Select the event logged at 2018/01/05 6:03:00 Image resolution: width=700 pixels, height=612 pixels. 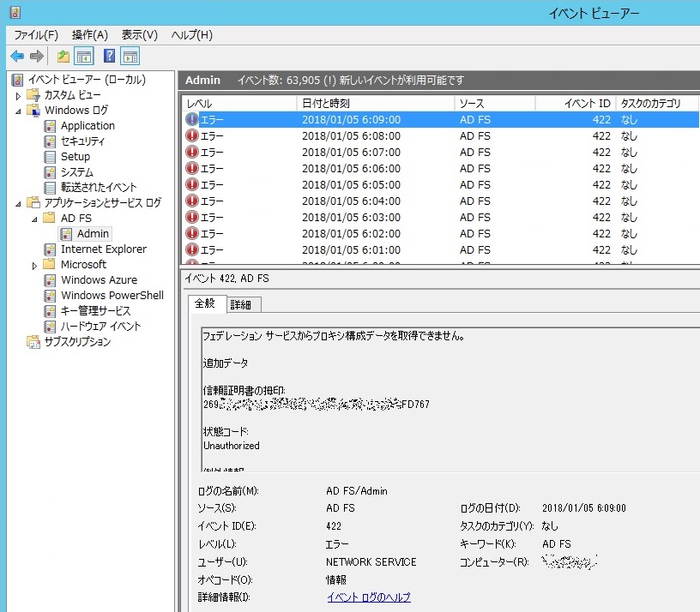point(441,217)
